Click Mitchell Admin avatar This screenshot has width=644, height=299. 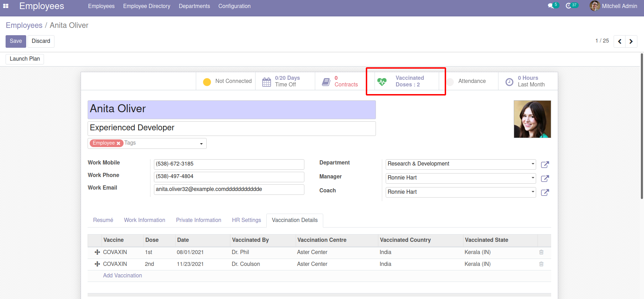tap(595, 6)
